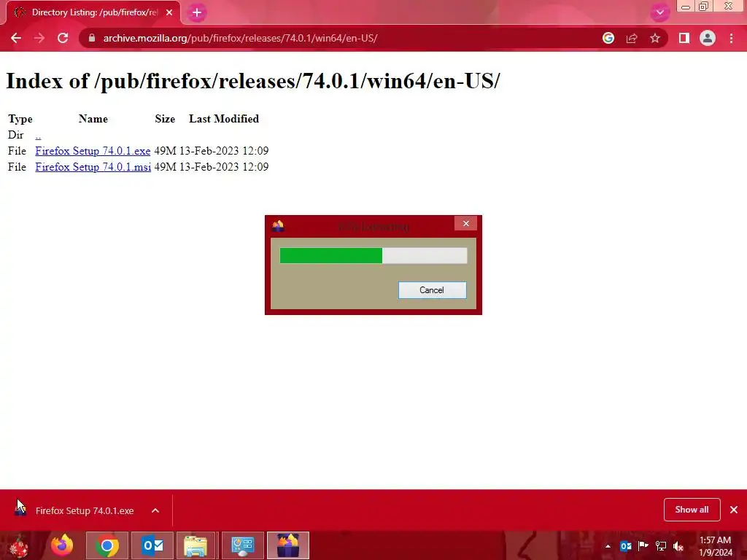Open a new tab with the plus button
Screen dimensions: 747x560
tap(197, 13)
